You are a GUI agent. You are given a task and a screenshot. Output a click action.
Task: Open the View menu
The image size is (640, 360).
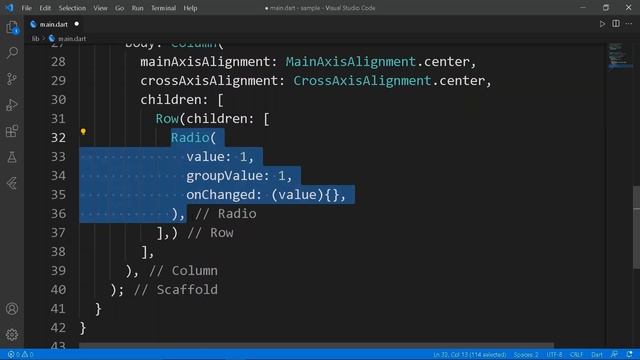[100, 8]
